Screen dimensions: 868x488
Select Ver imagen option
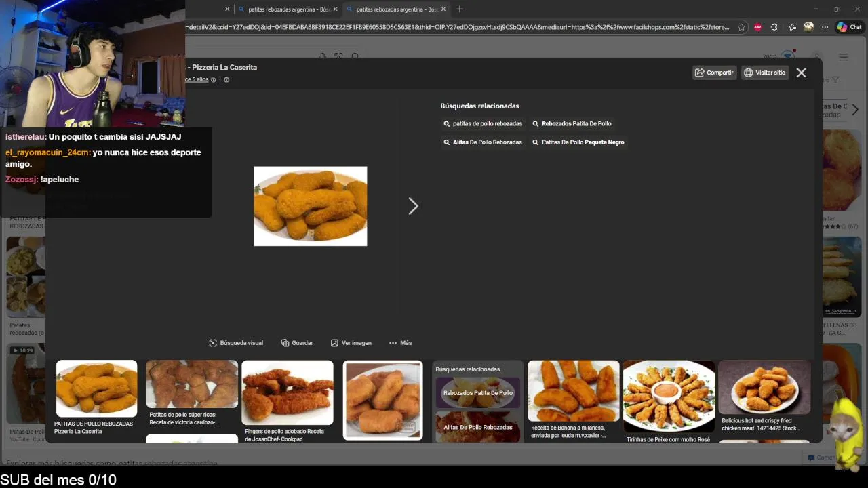pos(351,343)
